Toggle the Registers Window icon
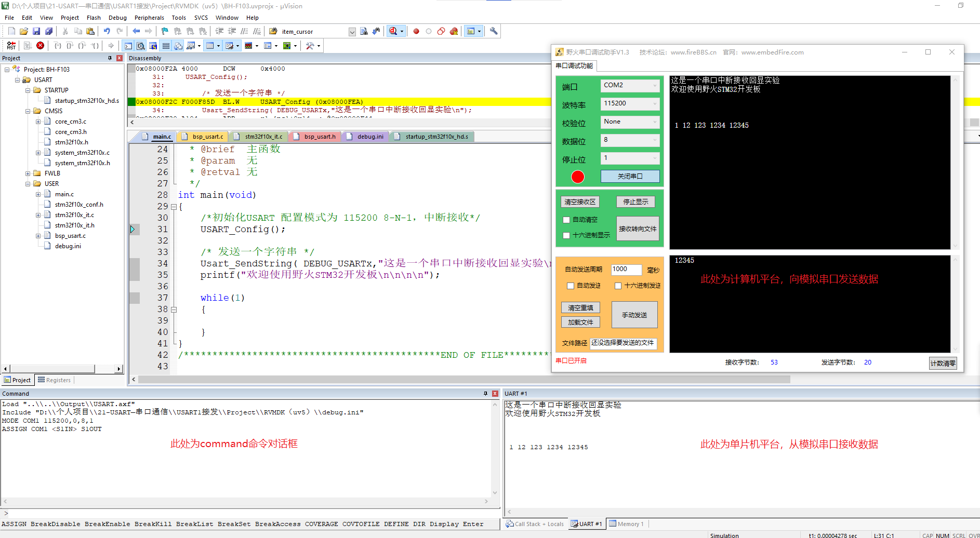 (x=166, y=46)
